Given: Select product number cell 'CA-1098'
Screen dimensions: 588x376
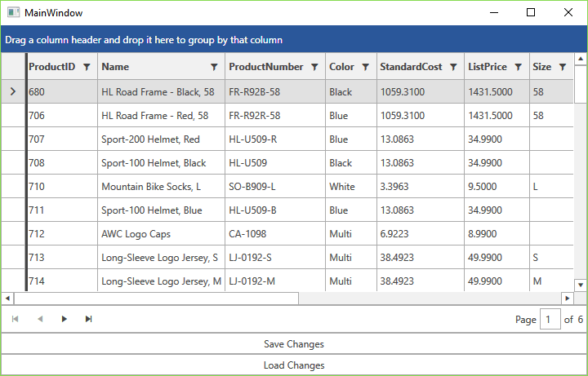Looking at the screenshot, I should [x=275, y=233].
